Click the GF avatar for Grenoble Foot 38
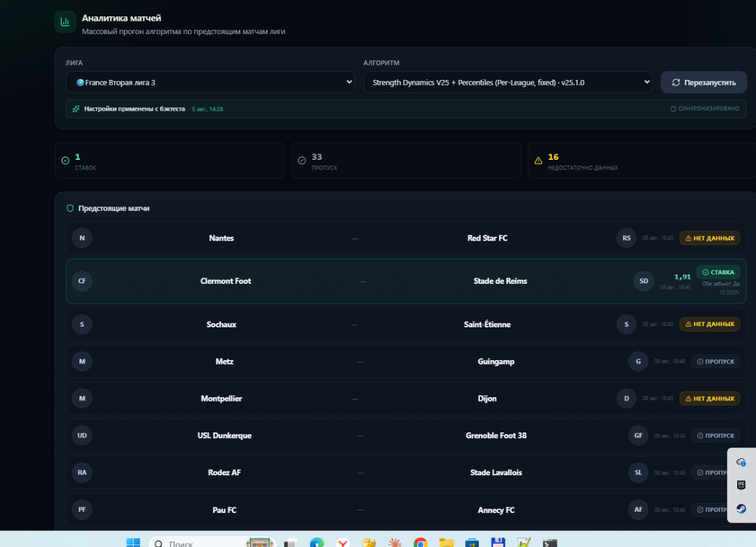756x547 pixels. click(x=638, y=436)
